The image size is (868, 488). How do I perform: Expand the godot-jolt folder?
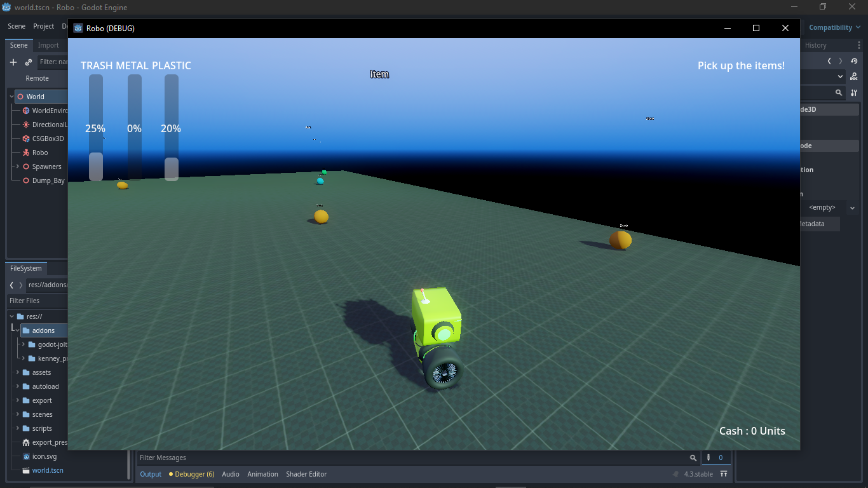click(24, 344)
